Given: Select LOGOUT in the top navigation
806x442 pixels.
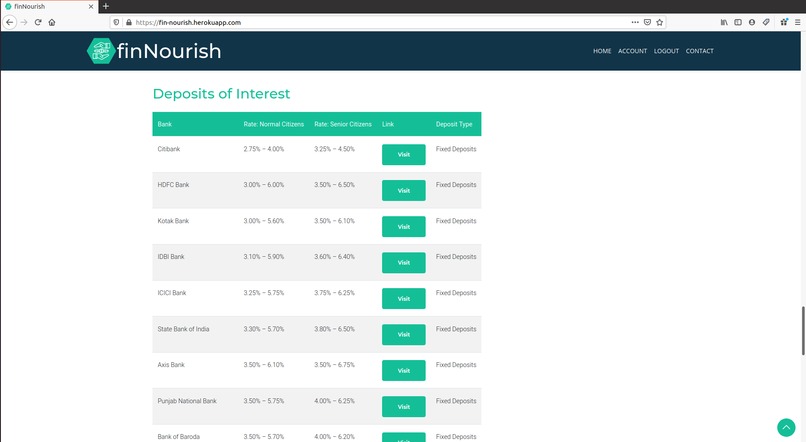Looking at the screenshot, I should [666, 51].
